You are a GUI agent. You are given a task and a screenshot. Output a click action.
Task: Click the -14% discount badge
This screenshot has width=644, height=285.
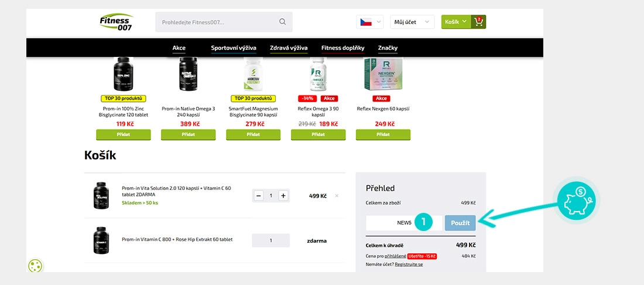pos(307,99)
